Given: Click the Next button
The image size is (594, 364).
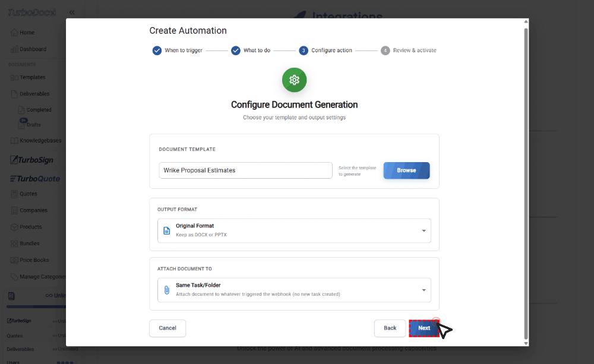Looking at the screenshot, I should pos(424,328).
